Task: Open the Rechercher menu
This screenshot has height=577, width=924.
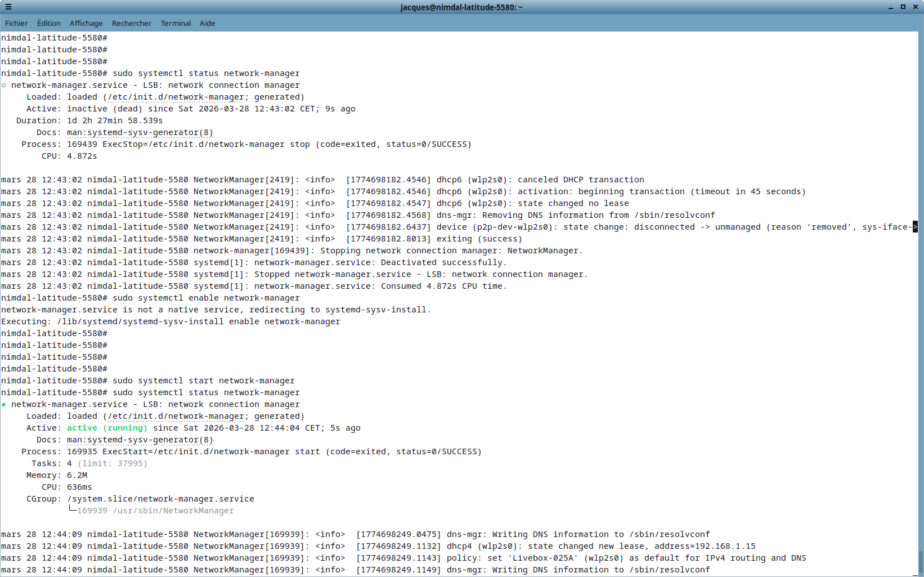Action: coord(132,23)
